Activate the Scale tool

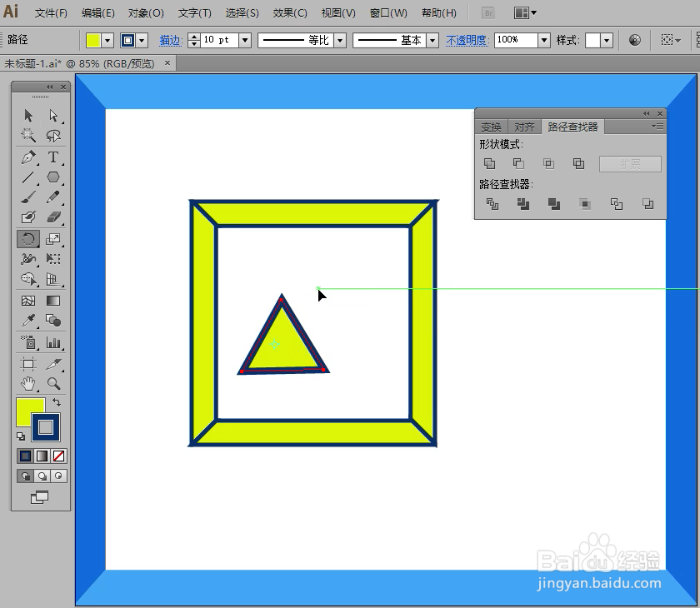(x=53, y=239)
